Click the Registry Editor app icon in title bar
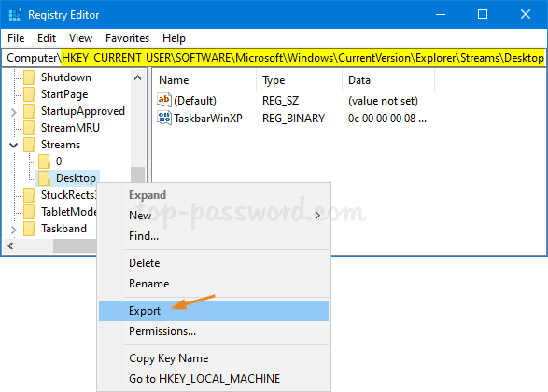 tap(15, 15)
